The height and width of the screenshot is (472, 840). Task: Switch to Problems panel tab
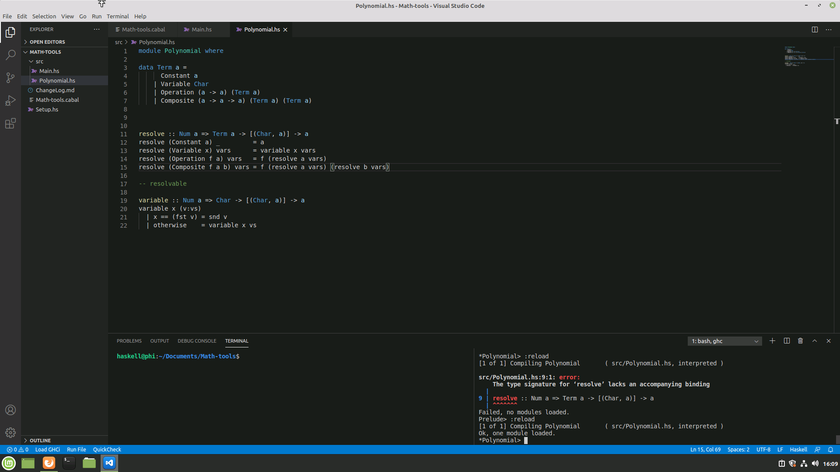[129, 341]
